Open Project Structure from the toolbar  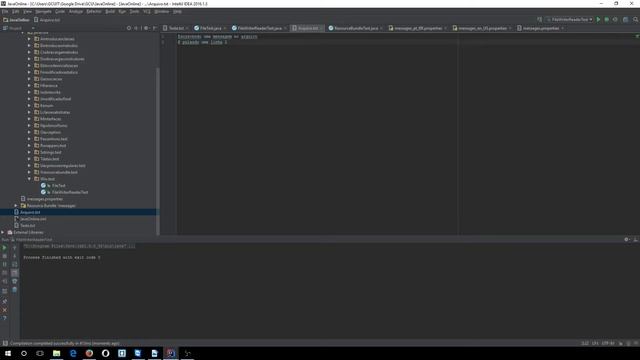point(625,20)
